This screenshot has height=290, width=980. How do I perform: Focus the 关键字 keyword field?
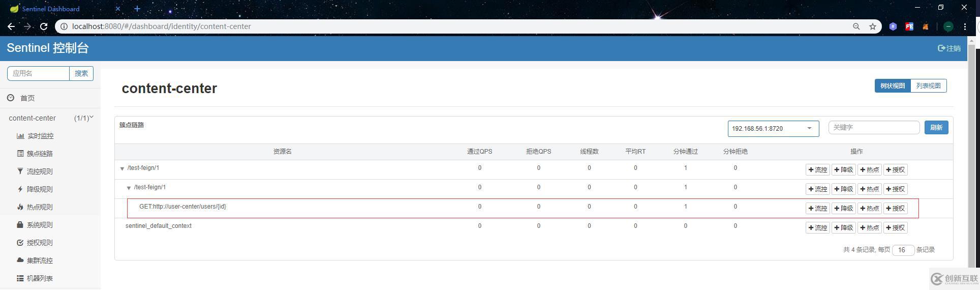(x=874, y=128)
